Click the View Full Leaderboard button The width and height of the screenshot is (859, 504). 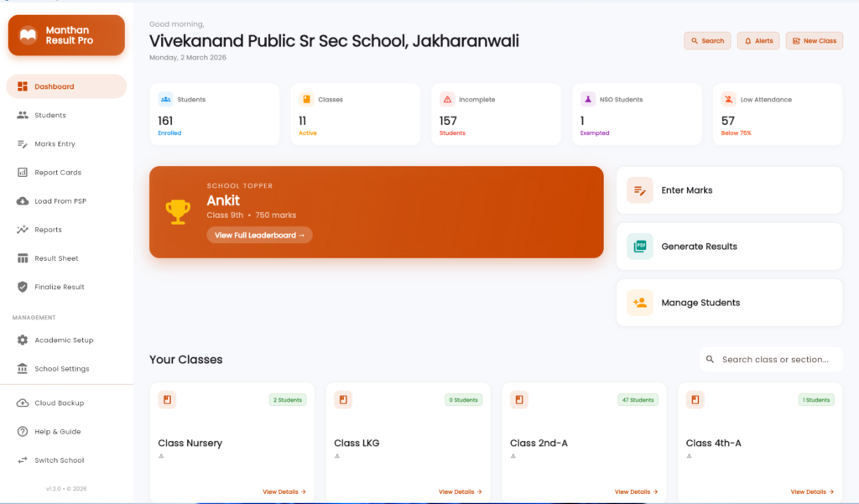click(259, 235)
